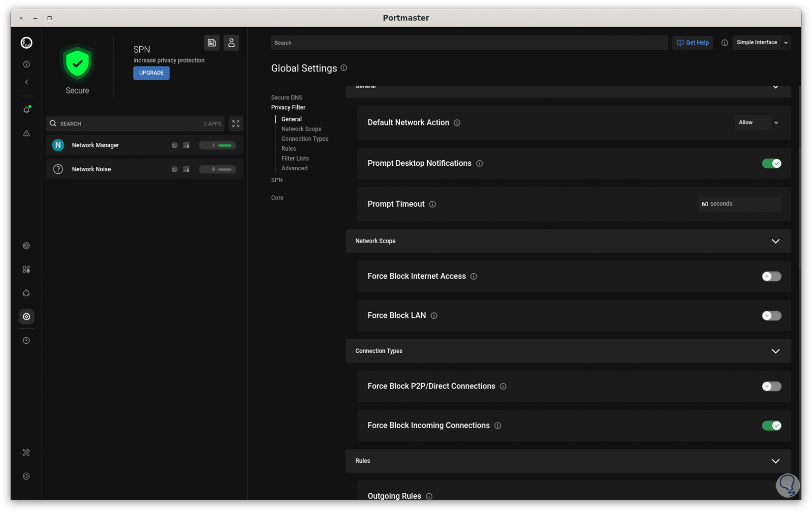Click the Network Manager connection count bar
Screen dimensions: 812x512
pyautogui.click(x=218, y=145)
